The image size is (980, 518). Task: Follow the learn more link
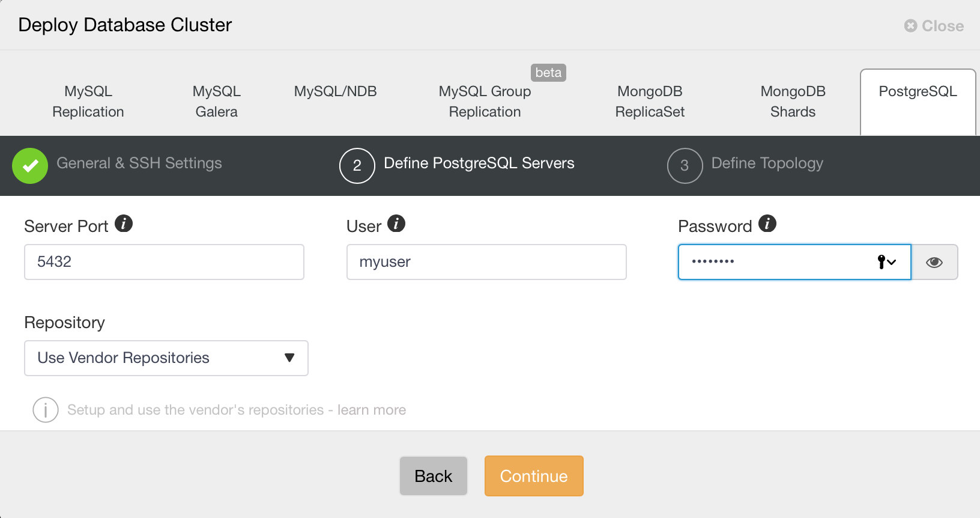pos(372,410)
